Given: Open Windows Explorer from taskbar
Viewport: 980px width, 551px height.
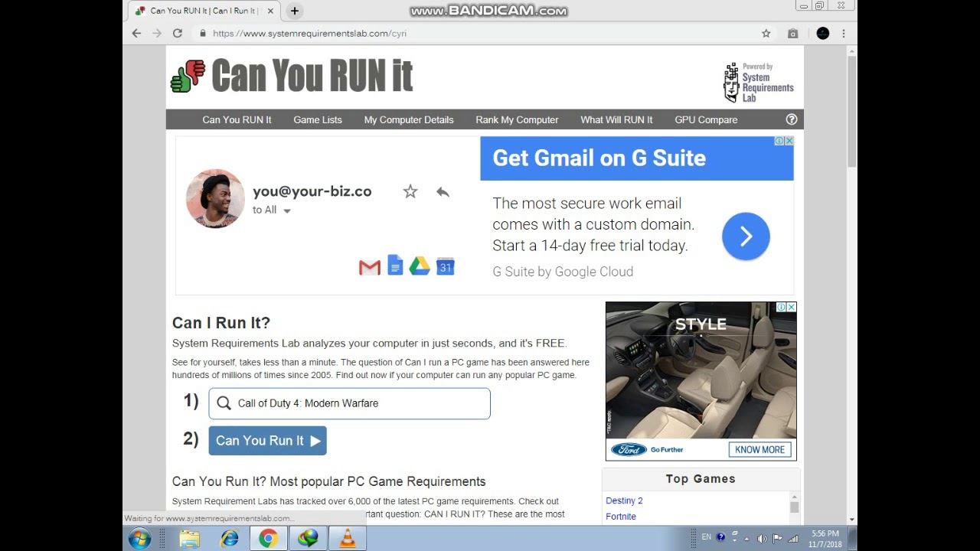Looking at the screenshot, I should tap(189, 539).
